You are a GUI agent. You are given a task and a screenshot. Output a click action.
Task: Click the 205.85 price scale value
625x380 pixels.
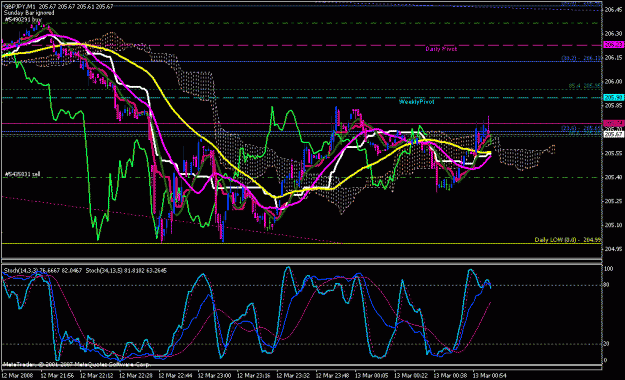pyautogui.click(x=613, y=106)
